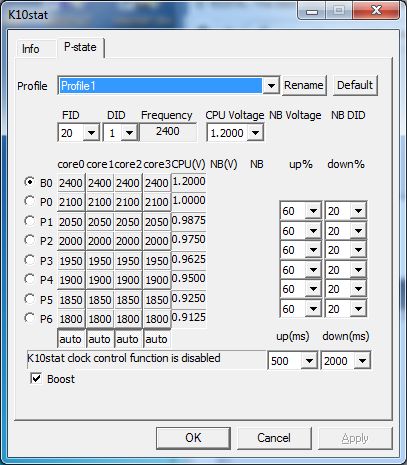Open the DID dropdown showing 1
The width and height of the screenshot is (407, 465).
pyautogui.click(x=129, y=133)
